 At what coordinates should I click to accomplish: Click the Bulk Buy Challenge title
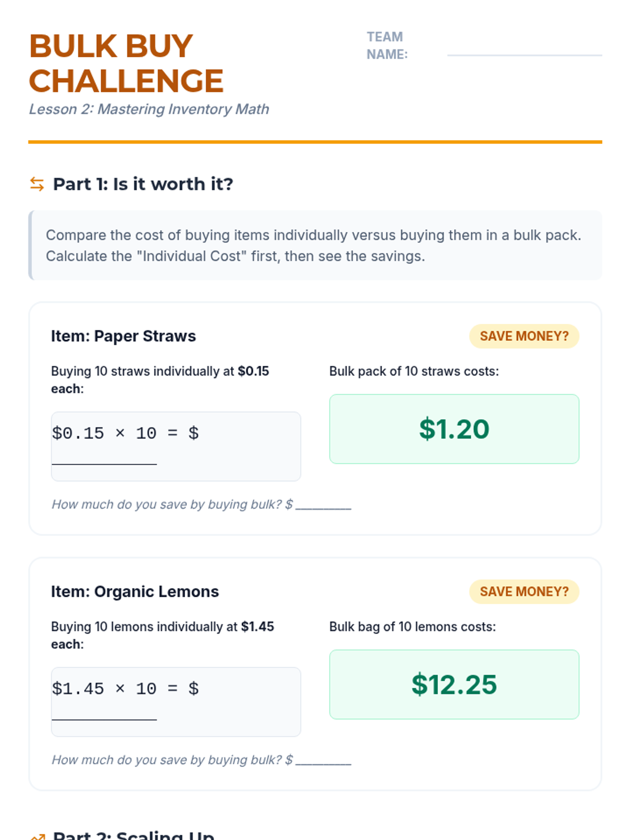(127, 63)
